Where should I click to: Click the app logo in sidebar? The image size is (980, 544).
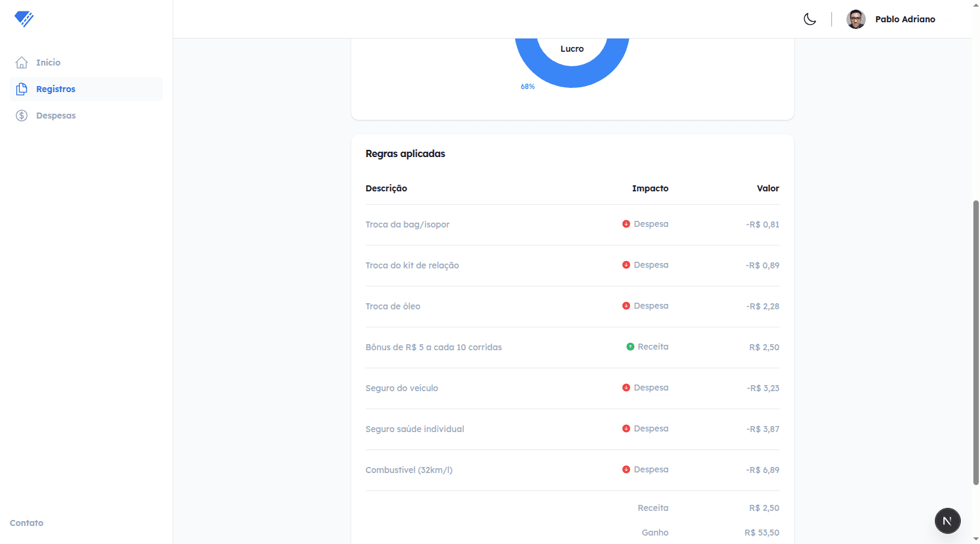[24, 19]
